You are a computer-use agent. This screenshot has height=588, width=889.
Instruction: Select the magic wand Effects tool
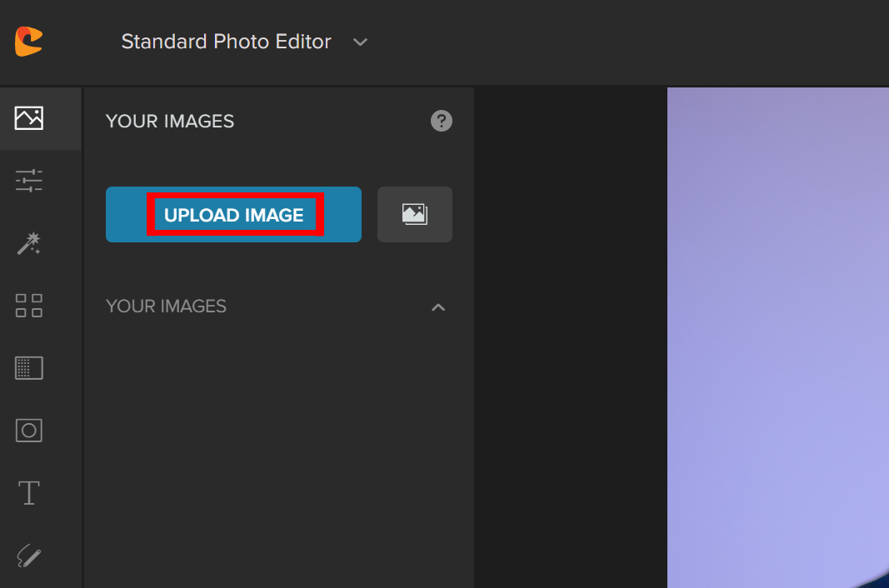29,243
